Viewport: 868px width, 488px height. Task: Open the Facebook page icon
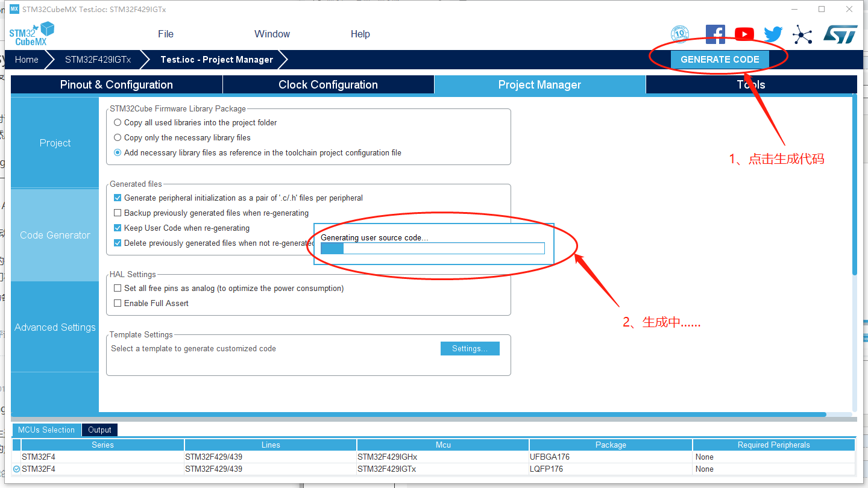(715, 34)
